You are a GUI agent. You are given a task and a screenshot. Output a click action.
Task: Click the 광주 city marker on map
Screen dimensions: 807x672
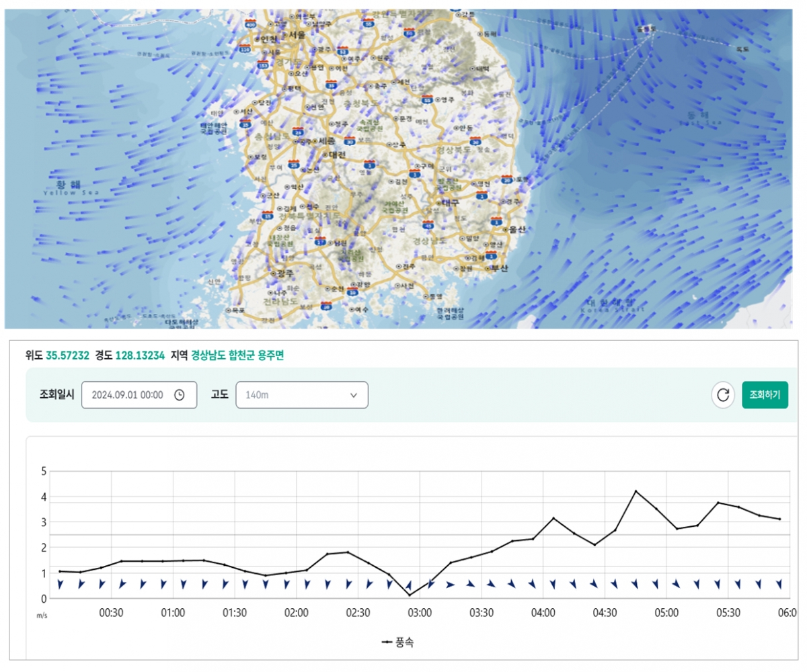(273, 274)
